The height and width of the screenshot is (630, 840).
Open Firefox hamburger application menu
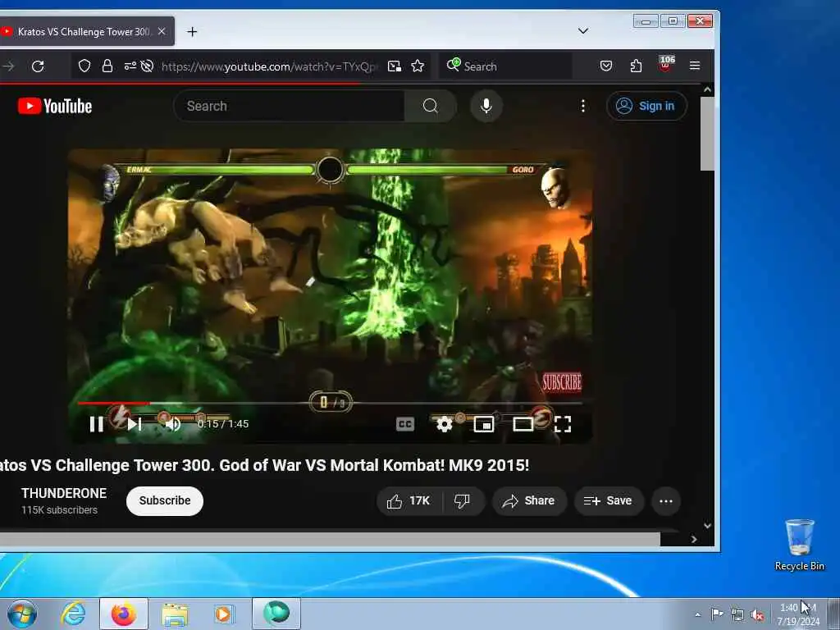pyautogui.click(x=695, y=66)
